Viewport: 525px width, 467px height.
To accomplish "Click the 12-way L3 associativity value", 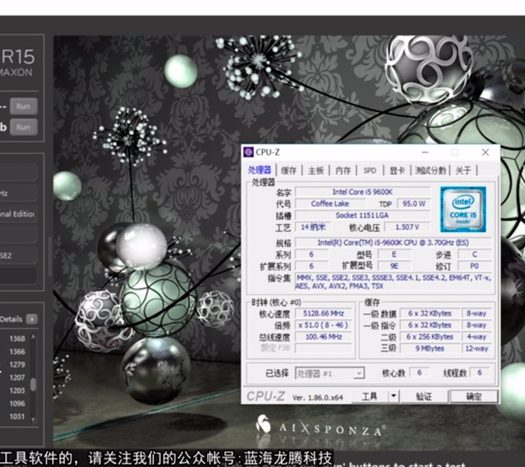I will click(x=477, y=348).
